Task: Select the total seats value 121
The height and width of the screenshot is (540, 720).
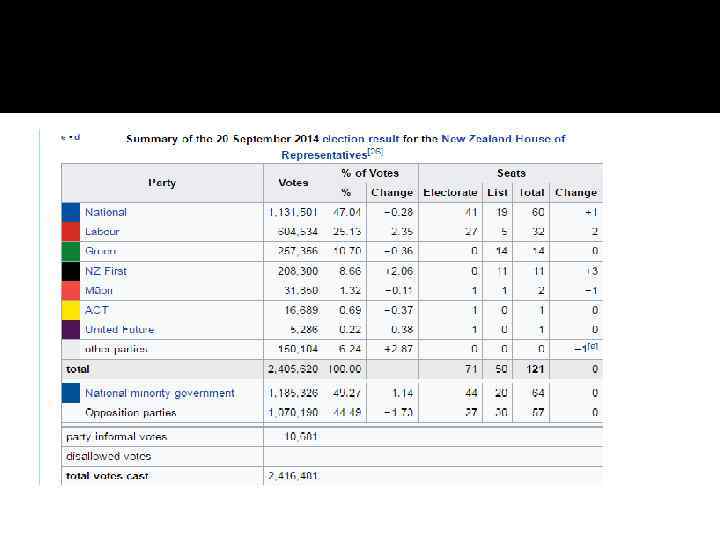Action: [x=535, y=369]
